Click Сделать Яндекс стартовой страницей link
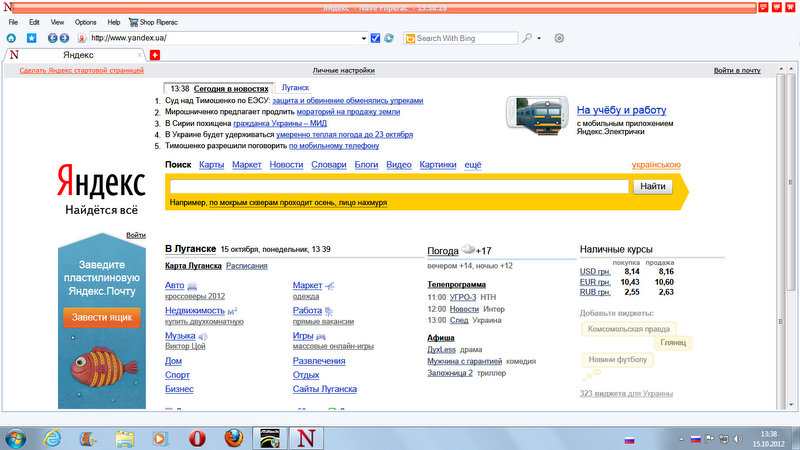800x450 pixels. pos(82,70)
